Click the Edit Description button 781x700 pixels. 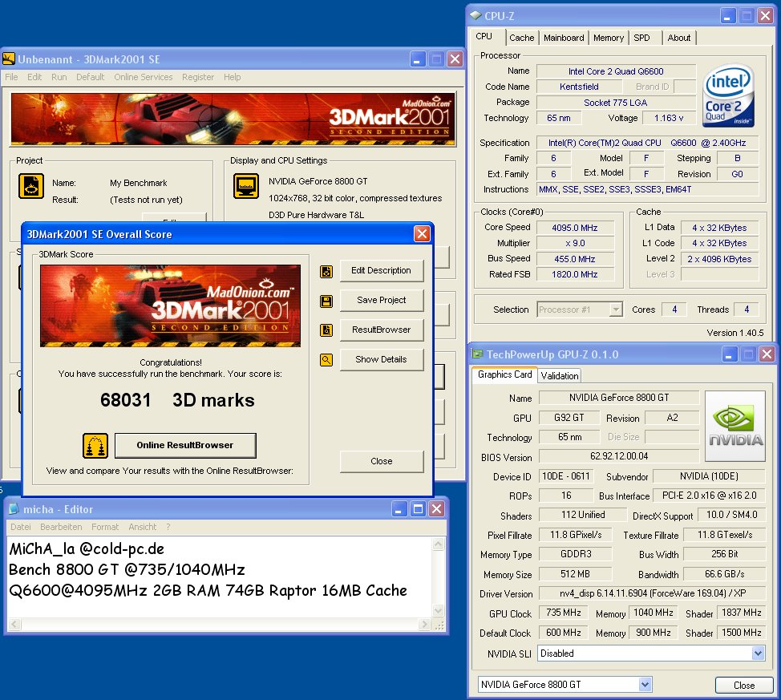pos(382,270)
